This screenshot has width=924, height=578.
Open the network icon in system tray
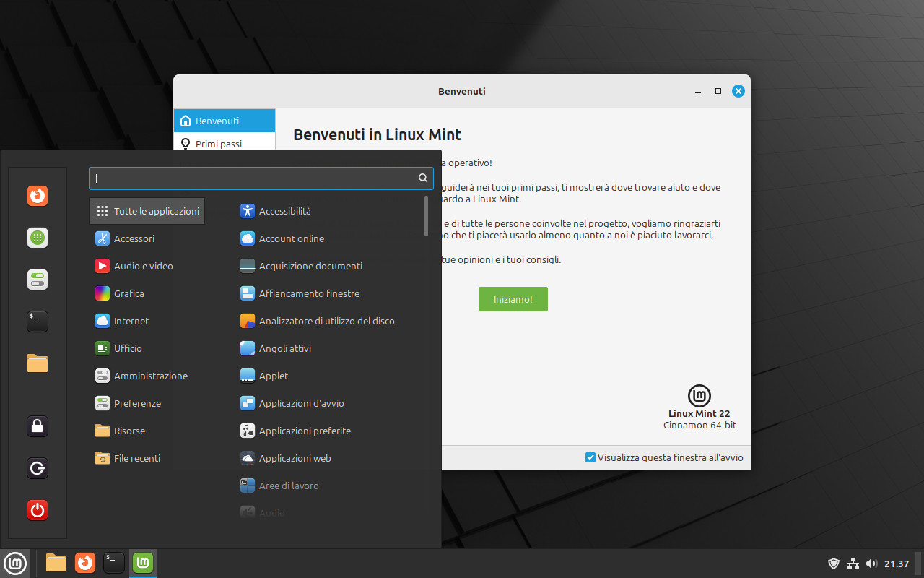[x=853, y=564]
